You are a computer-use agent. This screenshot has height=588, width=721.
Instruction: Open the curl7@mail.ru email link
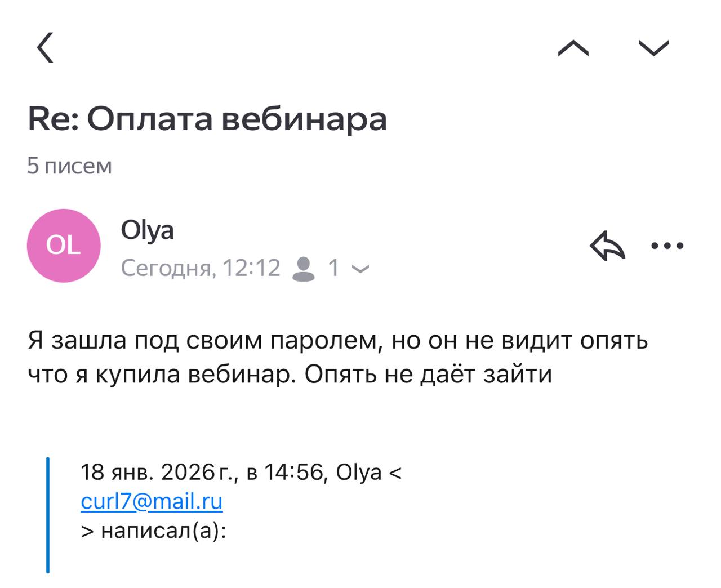[152, 501]
